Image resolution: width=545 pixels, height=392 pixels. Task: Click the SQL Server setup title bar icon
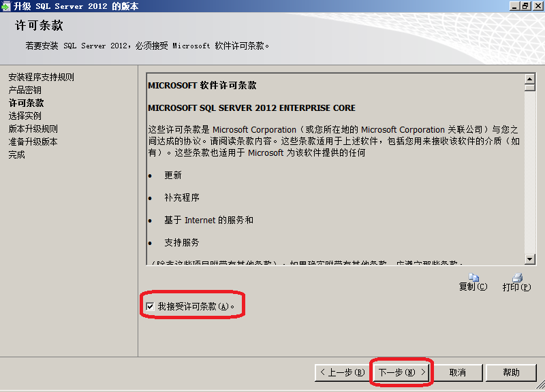pos(5,6)
